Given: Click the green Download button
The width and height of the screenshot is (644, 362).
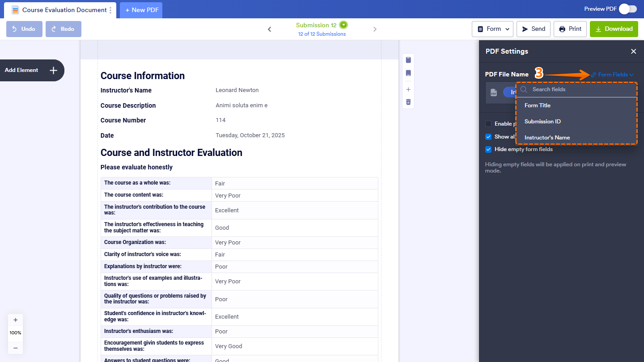Looking at the screenshot, I should (614, 29).
